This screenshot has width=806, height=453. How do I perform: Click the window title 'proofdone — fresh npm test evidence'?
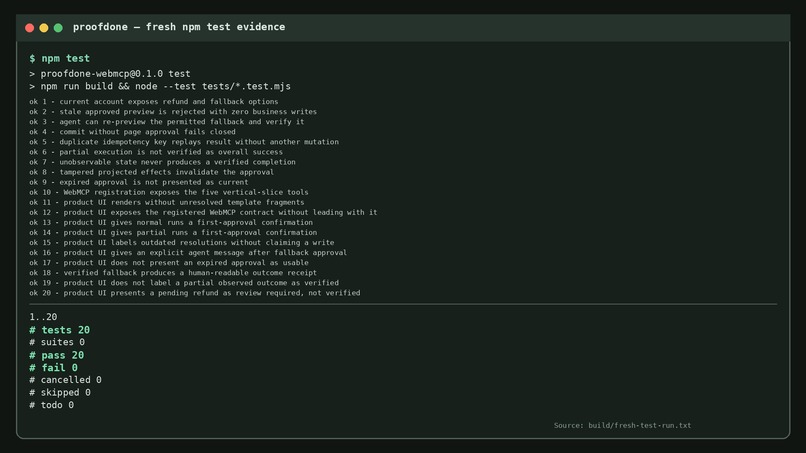(179, 27)
